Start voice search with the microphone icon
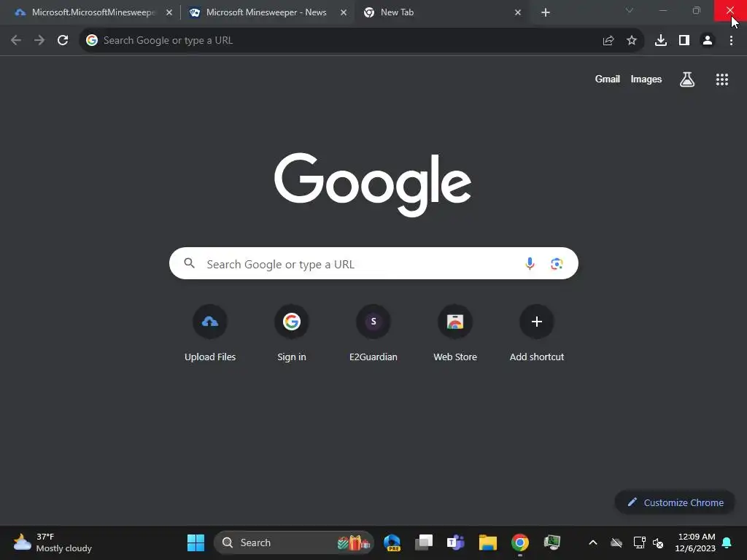Image resolution: width=747 pixels, height=560 pixels. tap(530, 263)
